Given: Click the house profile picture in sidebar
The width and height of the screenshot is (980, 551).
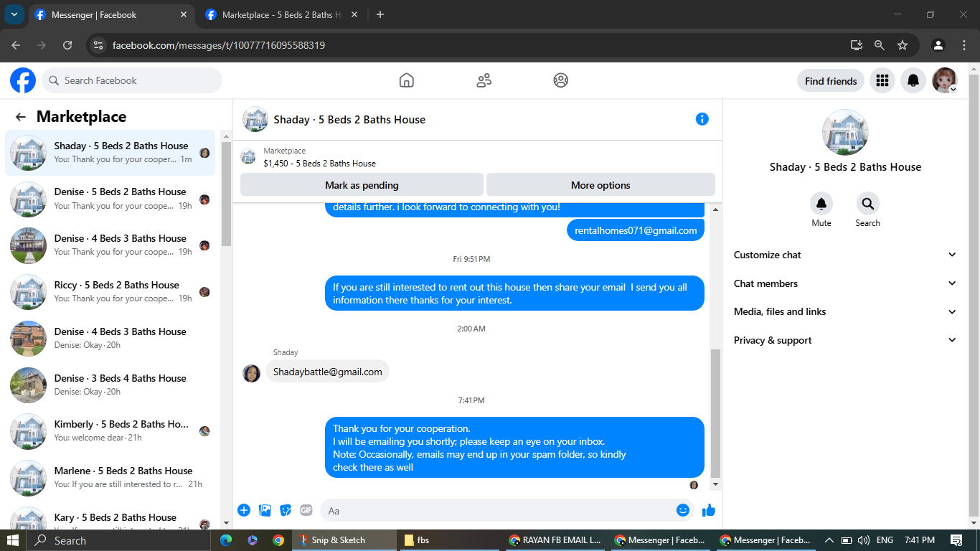Looking at the screenshot, I should 845,133.
